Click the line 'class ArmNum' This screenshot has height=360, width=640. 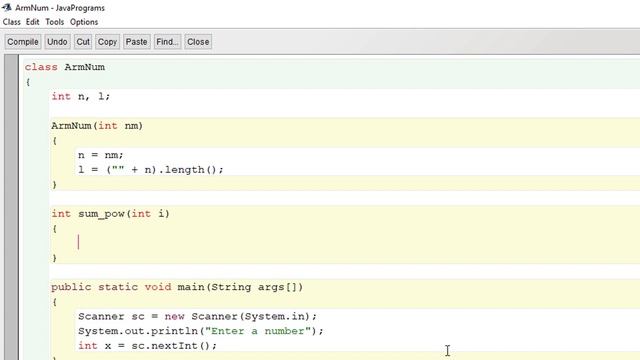tap(65, 67)
